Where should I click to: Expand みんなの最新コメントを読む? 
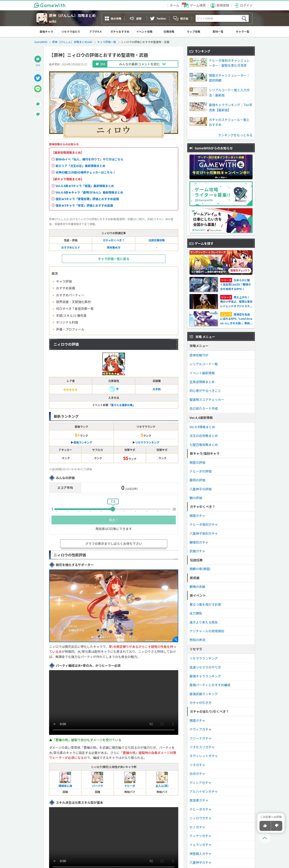point(135,64)
